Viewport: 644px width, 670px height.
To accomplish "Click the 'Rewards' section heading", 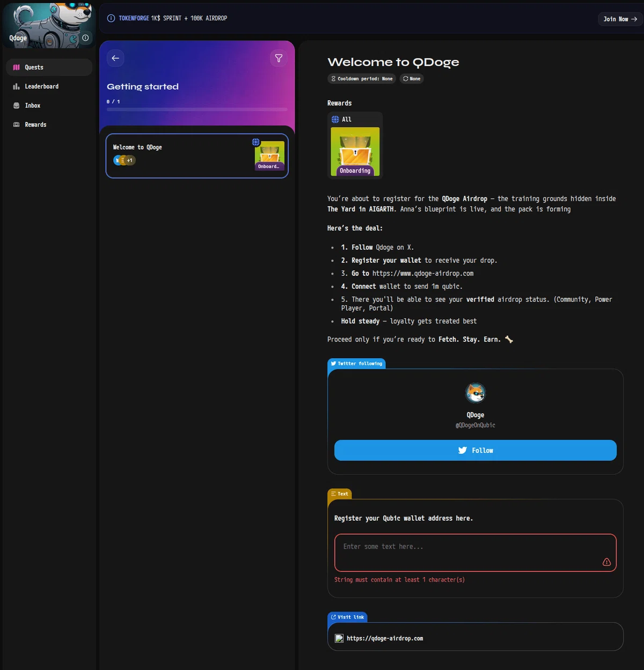I will [x=340, y=103].
